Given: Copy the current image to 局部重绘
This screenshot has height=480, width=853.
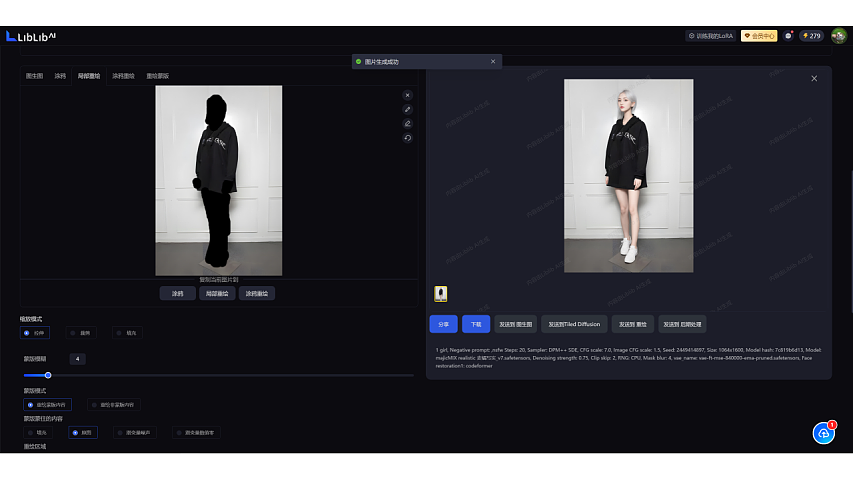Looking at the screenshot, I should (217, 293).
